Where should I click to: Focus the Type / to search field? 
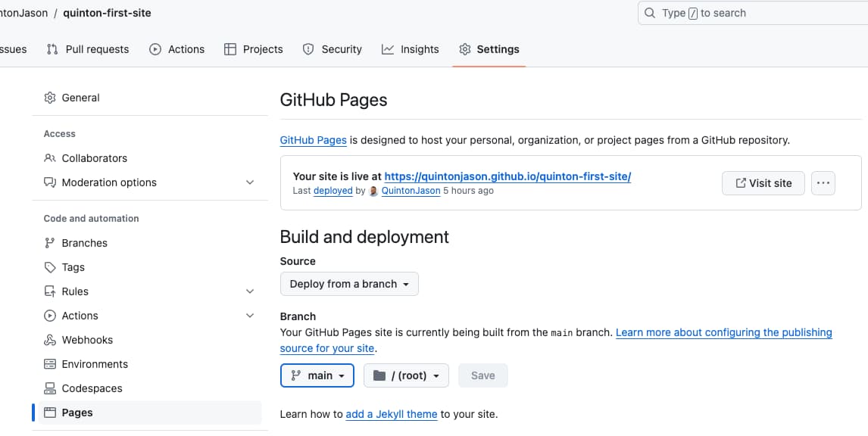tap(753, 14)
